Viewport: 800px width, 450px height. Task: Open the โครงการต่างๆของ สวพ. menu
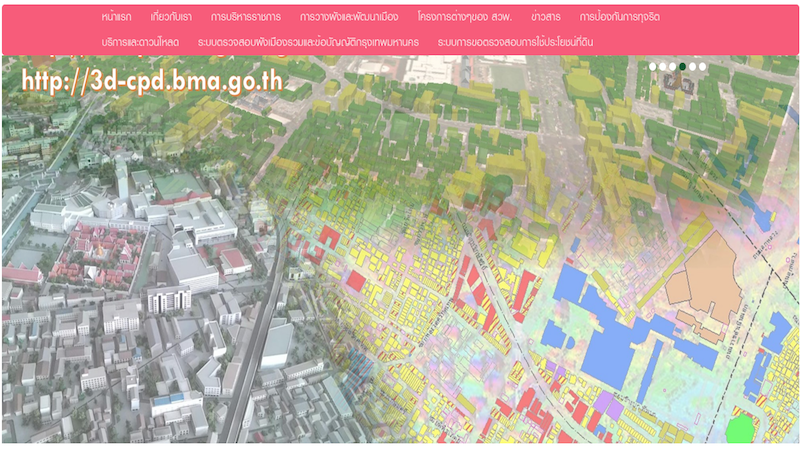(465, 17)
